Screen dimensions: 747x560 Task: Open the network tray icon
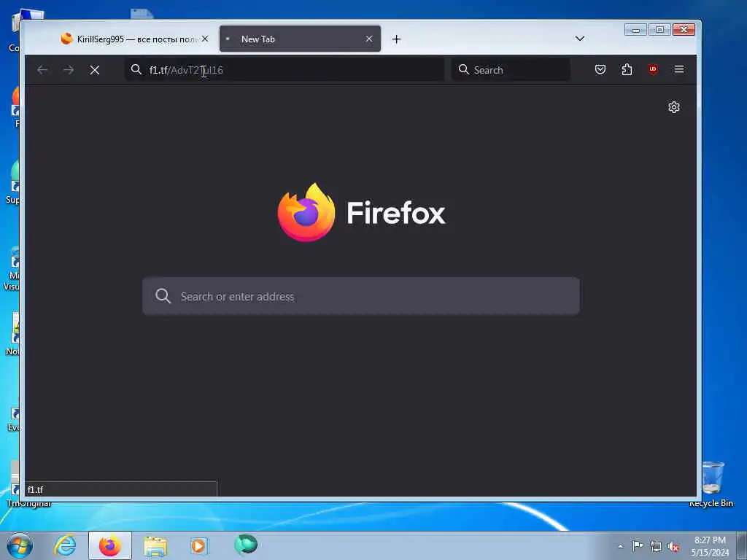656,547
